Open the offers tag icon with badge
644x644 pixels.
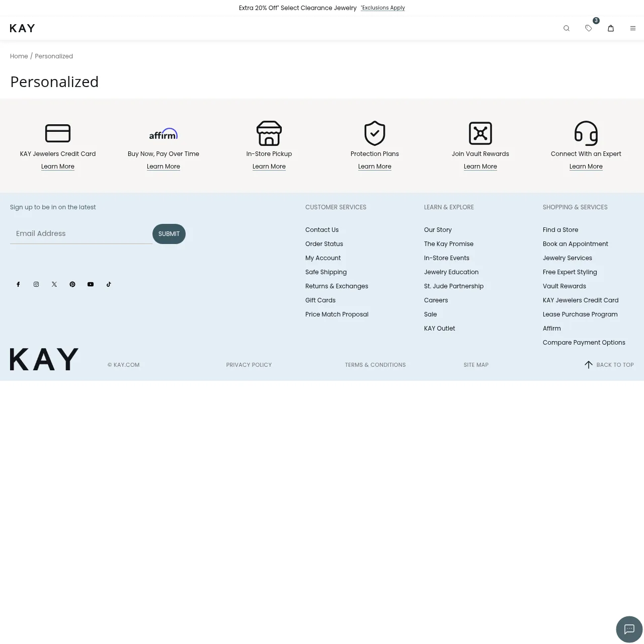(589, 28)
